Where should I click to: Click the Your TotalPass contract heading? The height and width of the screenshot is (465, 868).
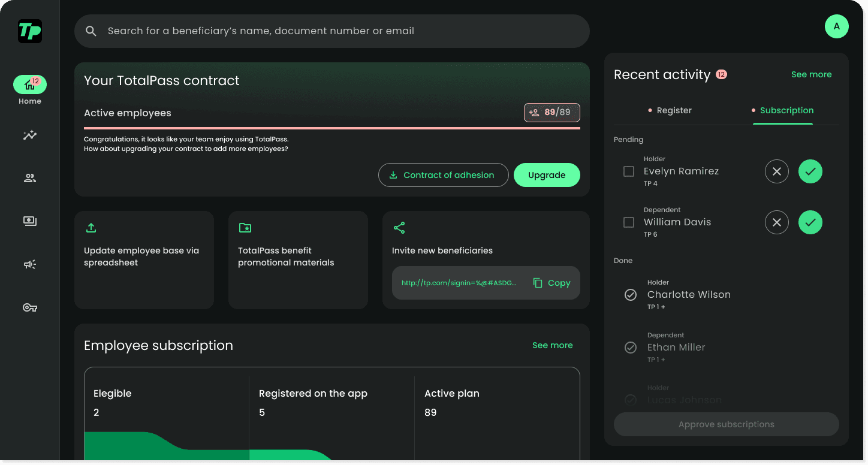click(x=162, y=81)
